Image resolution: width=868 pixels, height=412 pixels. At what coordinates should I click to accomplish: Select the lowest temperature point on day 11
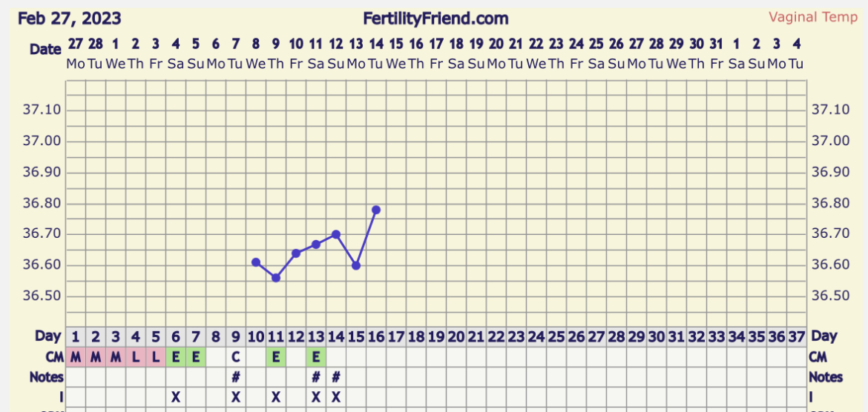(x=276, y=278)
